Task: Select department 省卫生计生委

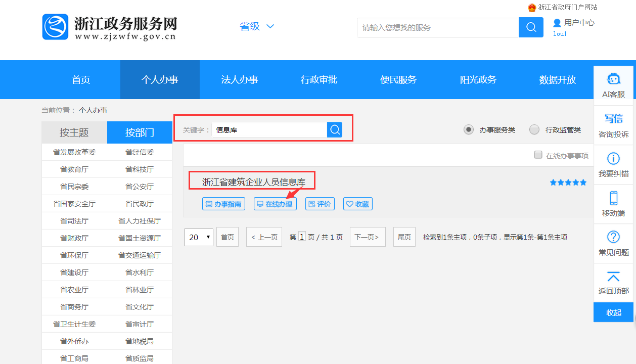Action: pyautogui.click(x=74, y=324)
